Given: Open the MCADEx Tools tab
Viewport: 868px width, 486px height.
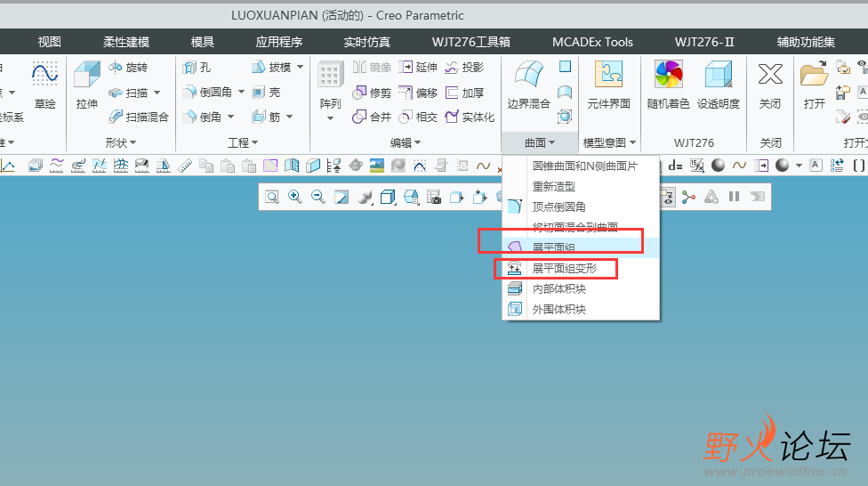Looking at the screenshot, I should 592,42.
